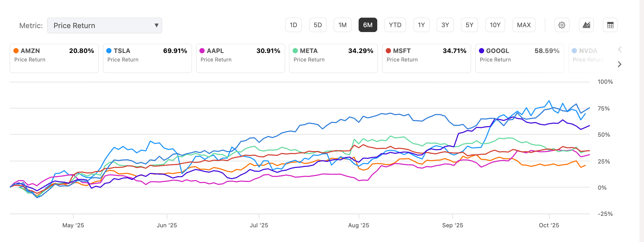The image size is (644, 242).
Task: Collapse ticker list using the left chevron
Action: [x=619, y=50]
